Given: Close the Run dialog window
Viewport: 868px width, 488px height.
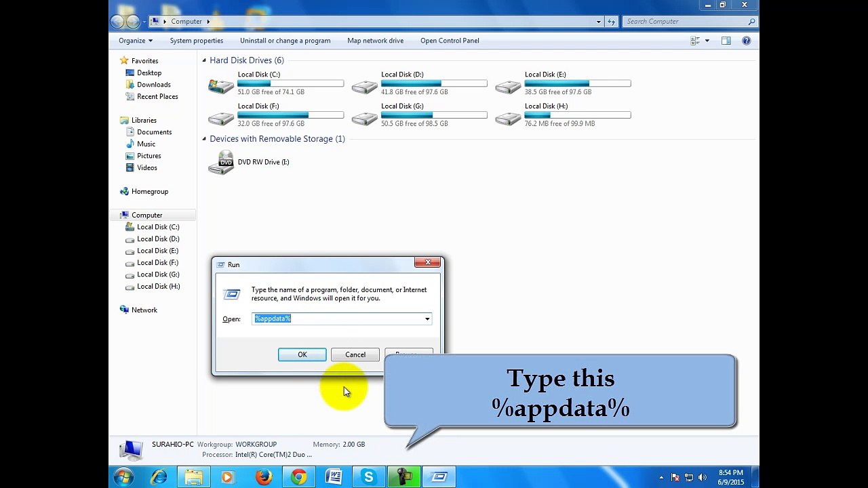Looking at the screenshot, I should point(428,262).
